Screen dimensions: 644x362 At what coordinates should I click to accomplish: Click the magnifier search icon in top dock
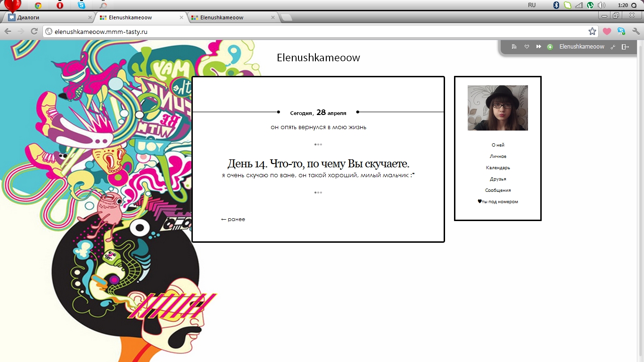[103, 6]
